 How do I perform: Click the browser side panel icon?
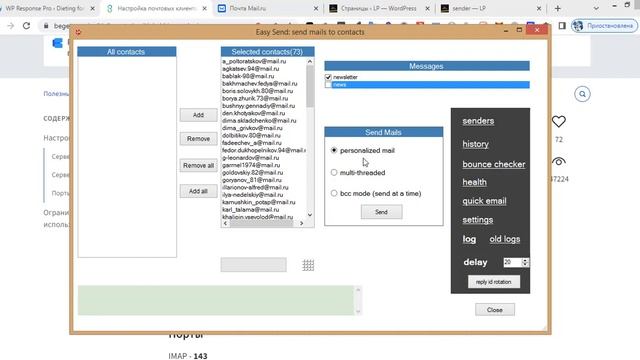click(562, 26)
